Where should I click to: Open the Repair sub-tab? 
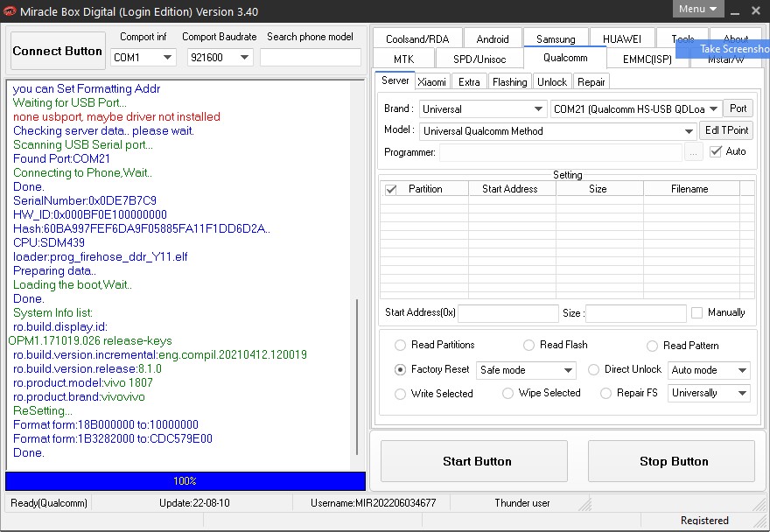591,81
